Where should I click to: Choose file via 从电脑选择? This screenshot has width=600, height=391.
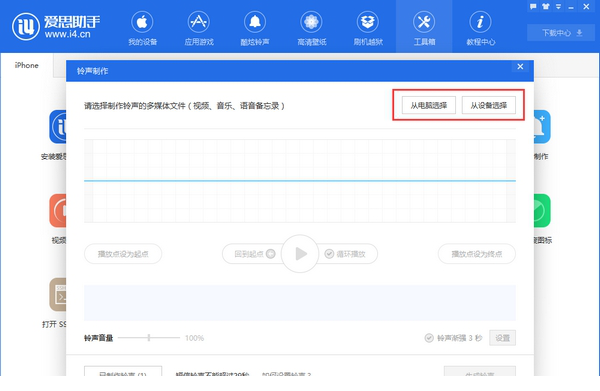pyautogui.click(x=429, y=105)
